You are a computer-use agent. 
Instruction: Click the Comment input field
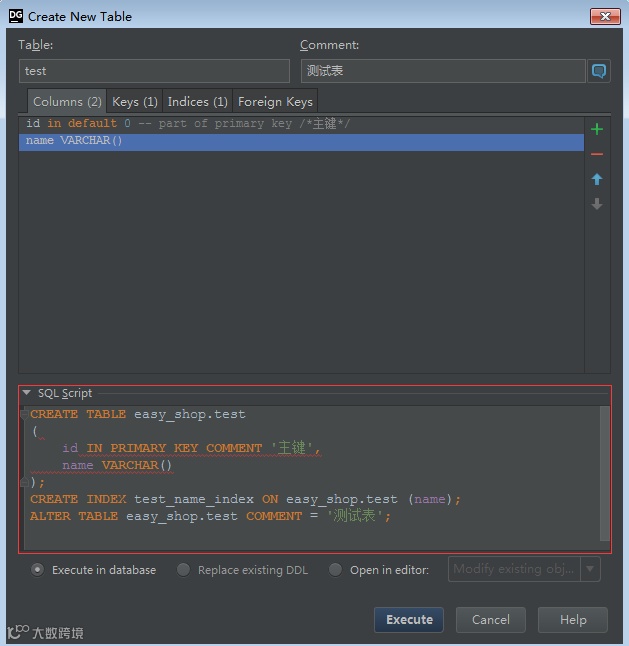[443, 71]
